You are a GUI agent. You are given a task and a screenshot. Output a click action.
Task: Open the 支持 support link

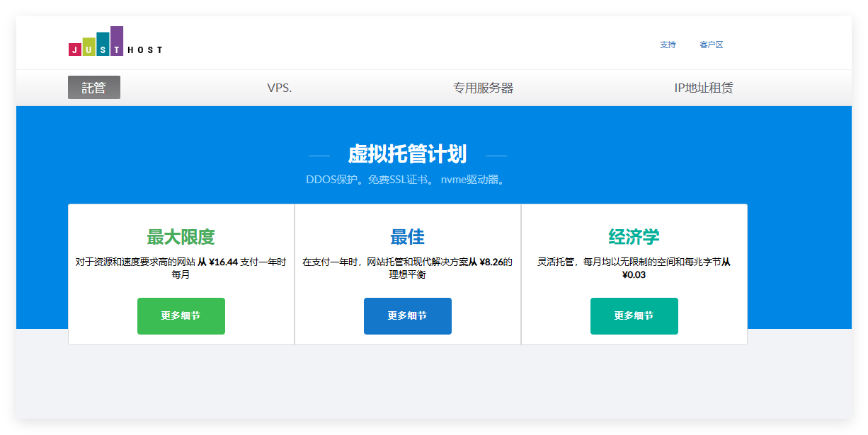click(668, 45)
